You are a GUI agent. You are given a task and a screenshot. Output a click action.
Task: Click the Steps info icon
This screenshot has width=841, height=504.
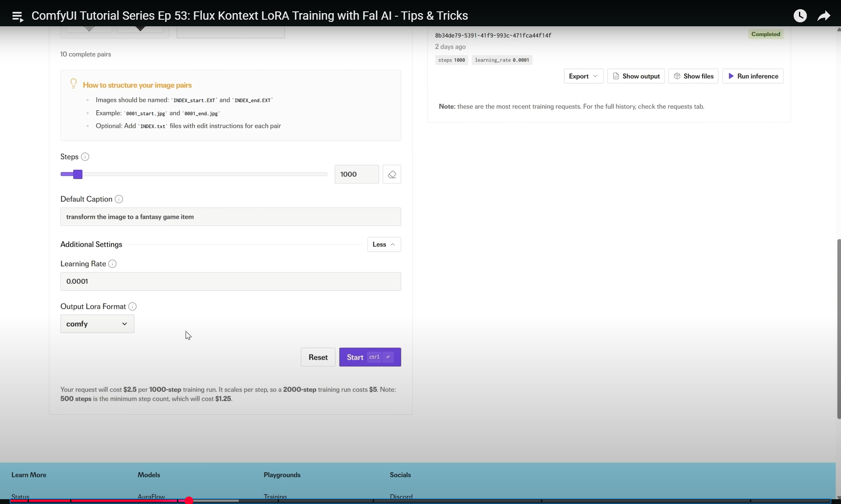coord(85,157)
